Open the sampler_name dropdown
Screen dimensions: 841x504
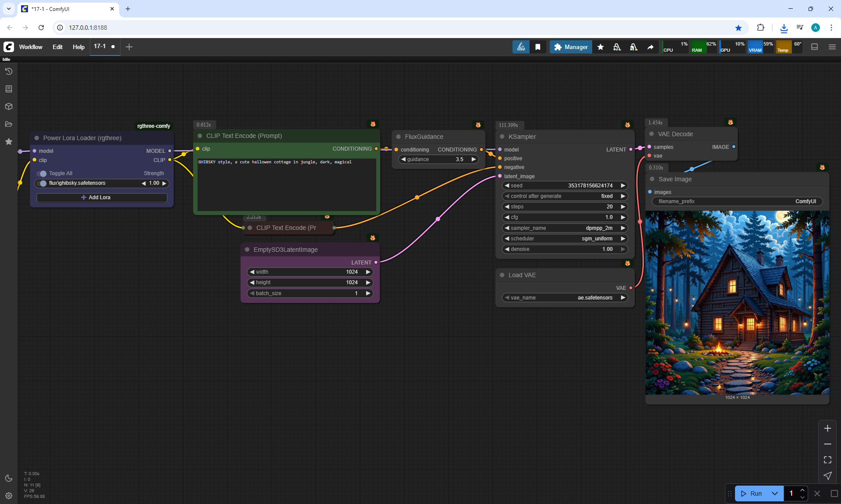(565, 228)
